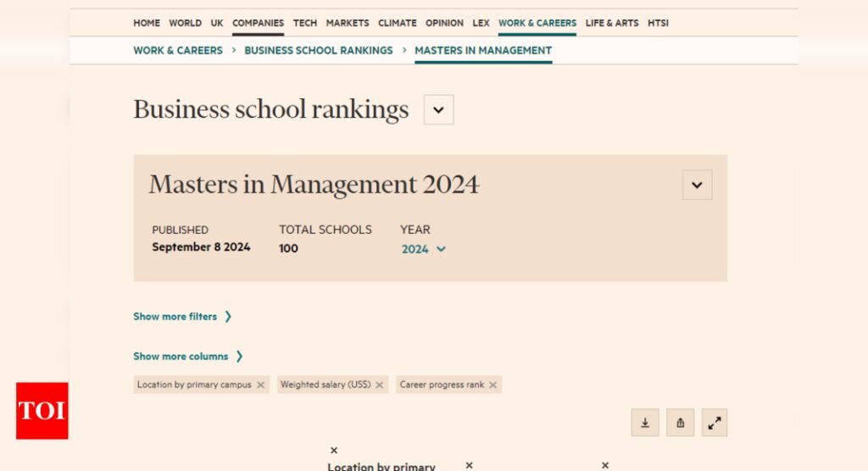Open LEX section
Viewport: 868px width, 471px height.
(481, 23)
